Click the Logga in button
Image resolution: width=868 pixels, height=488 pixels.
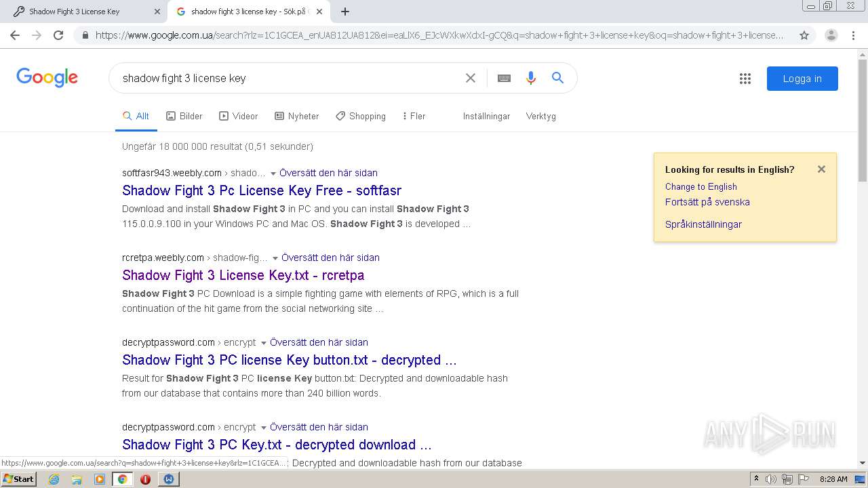click(802, 79)
